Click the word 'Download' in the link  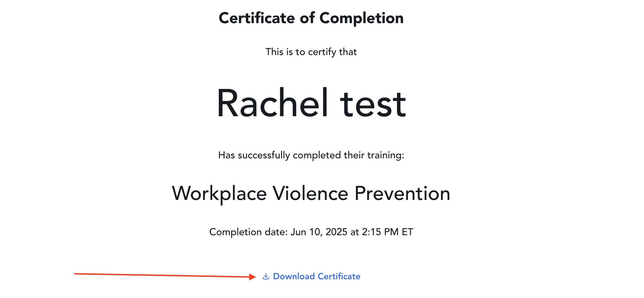click(294, 276)
